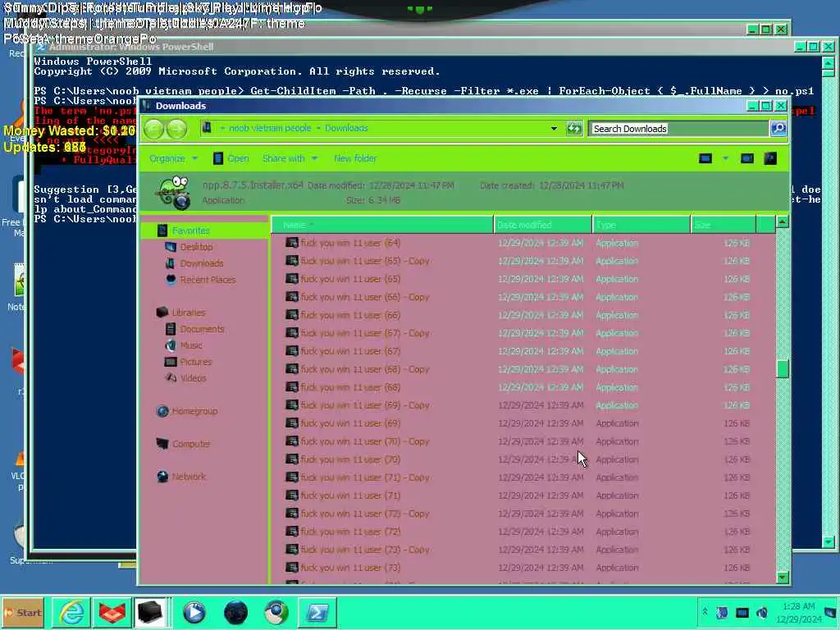The image size is (840, 630).
Task: Open the red box app in taskbar
Action: point(112,612)
